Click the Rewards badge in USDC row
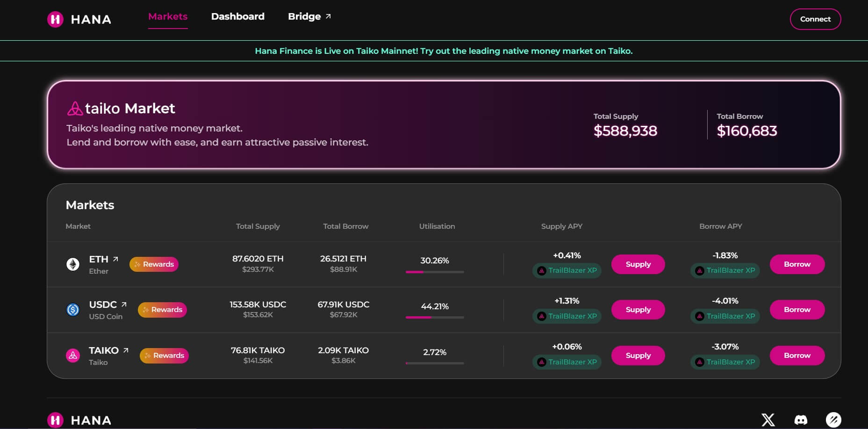Image resolution: width=868 pixels, height=429 pixels. pyautogui.click(x=162, y=310)
